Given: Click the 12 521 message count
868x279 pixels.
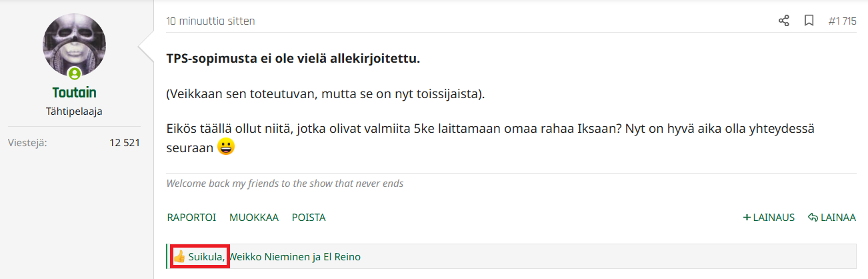Looking at the screenshot, I should (125, 142).
